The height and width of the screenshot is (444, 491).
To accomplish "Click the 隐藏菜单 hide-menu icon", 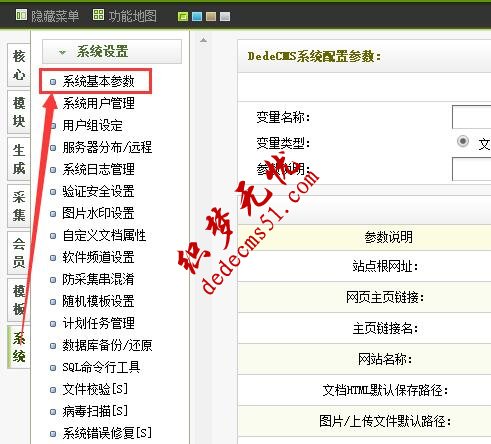I will 21,15.
